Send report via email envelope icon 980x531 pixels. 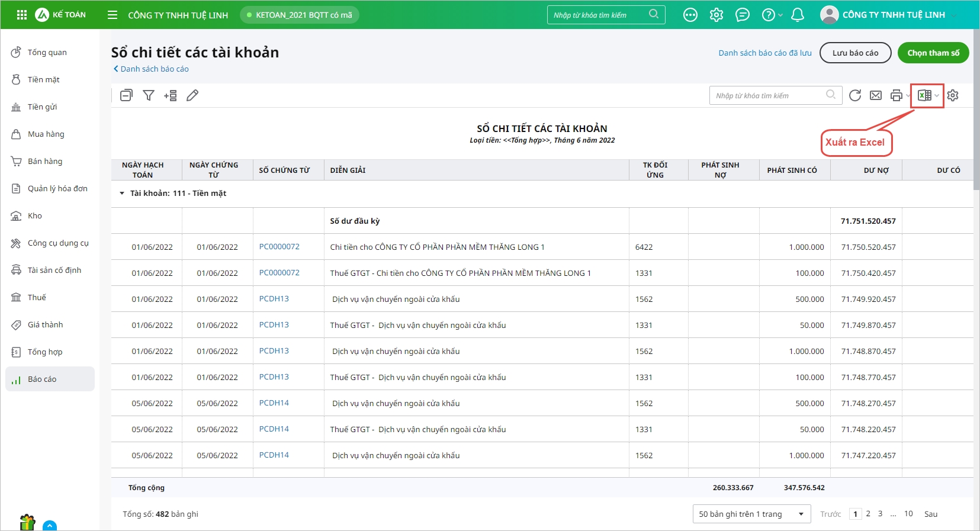[x=875, y=95]
